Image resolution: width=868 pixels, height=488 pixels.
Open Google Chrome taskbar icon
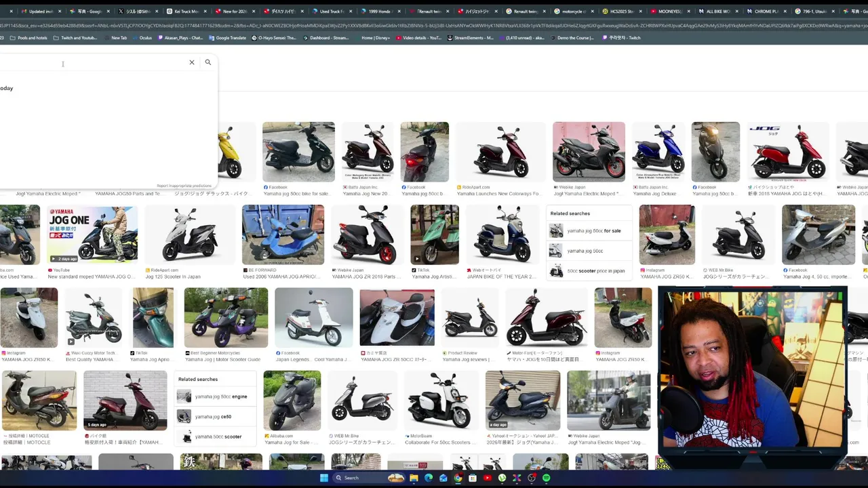coord(458,478)
